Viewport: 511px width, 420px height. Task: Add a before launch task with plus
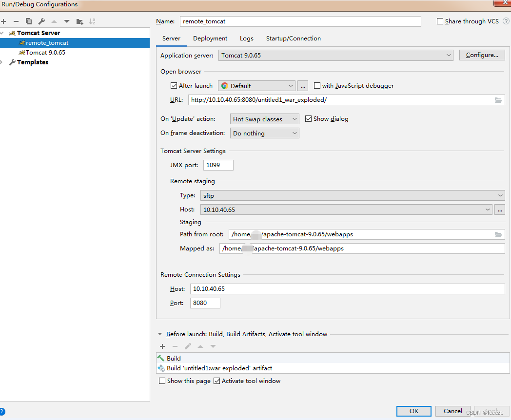(x=162, y=346)
